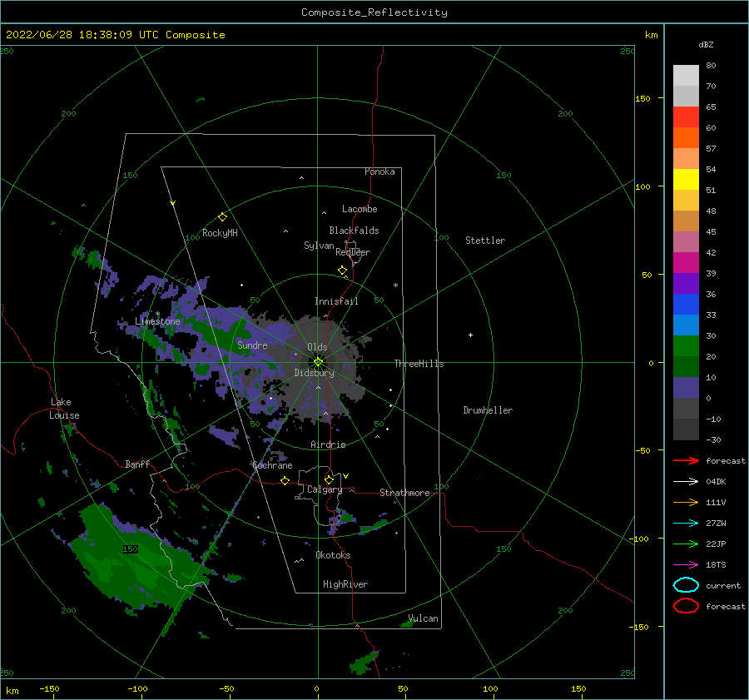The image size is (749, 700).
Task: Click the Composite_Reflectivity title
Action: [374, 12]
